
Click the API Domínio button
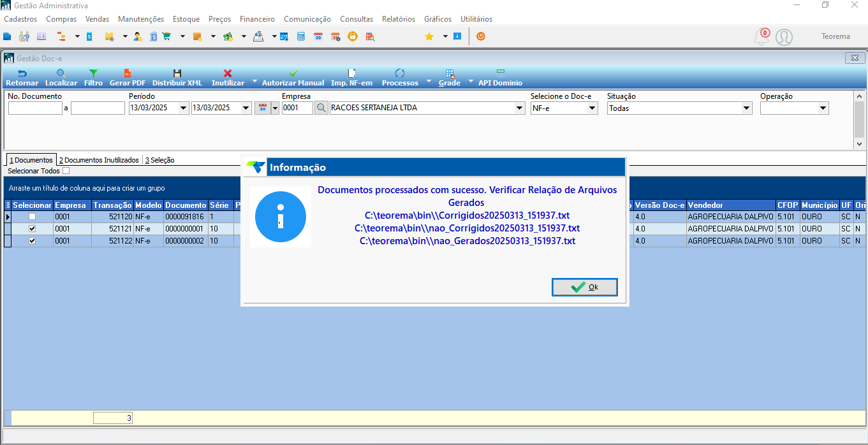[500, 78]
